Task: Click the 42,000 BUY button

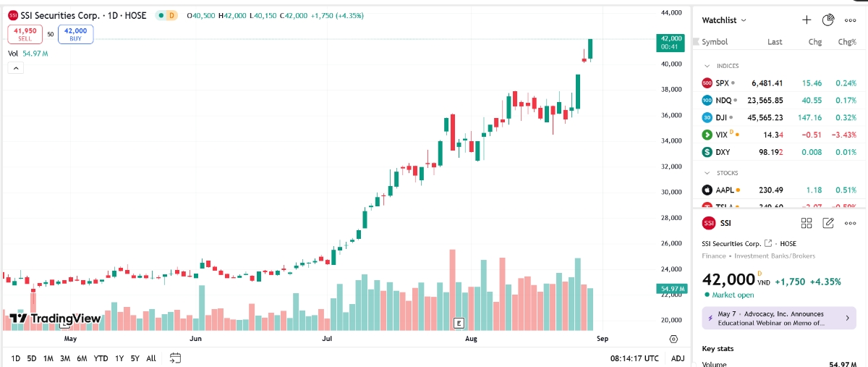Action: click(75, 34)
